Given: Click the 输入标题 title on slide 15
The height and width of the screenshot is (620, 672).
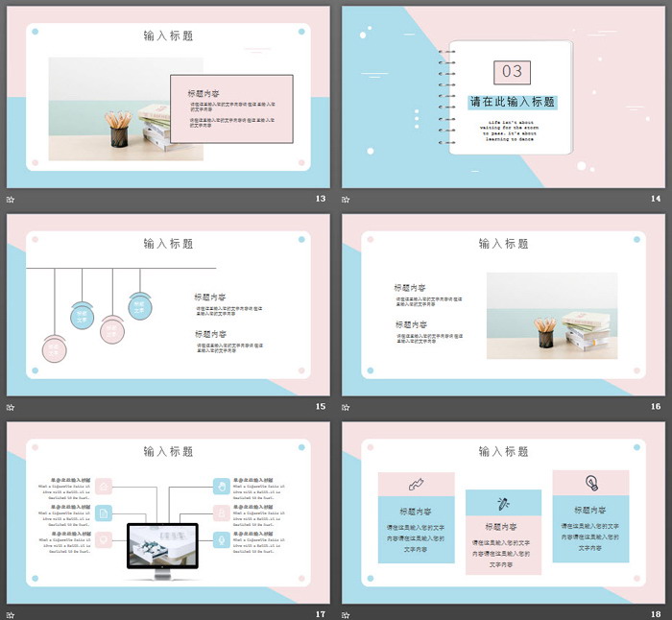Looking at the screenshot, I should pos(168,244).
